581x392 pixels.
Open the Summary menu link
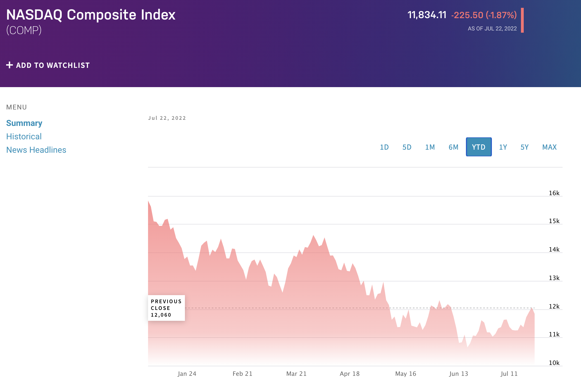point(24,123)
